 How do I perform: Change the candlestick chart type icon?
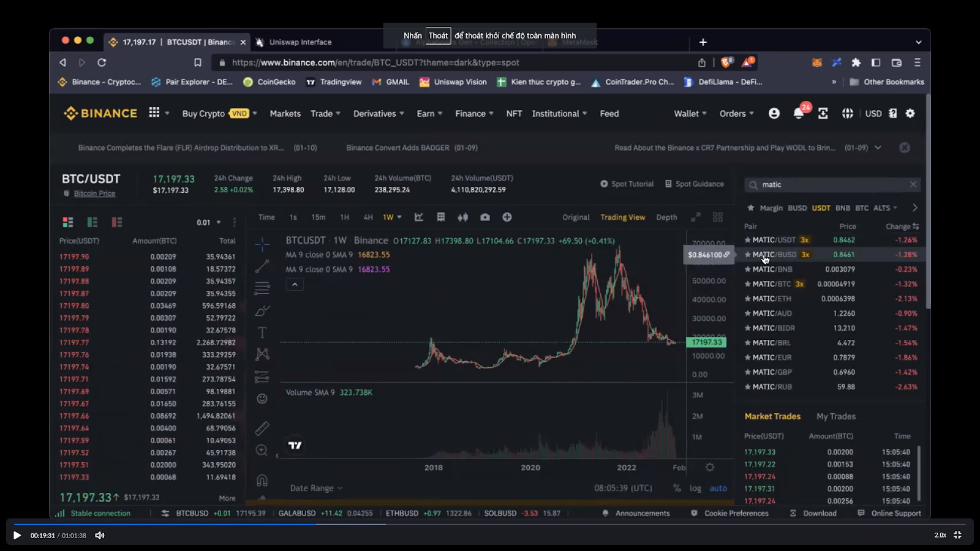[463, 217]
